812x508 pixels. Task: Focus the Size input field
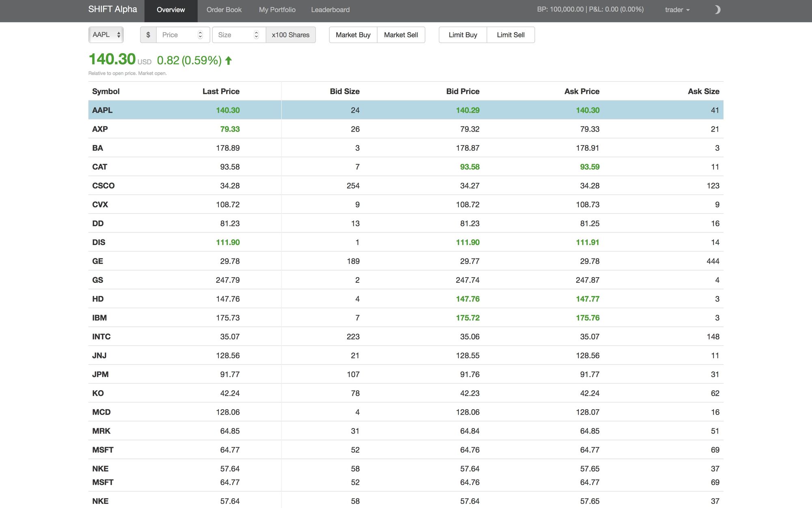point(239,35)
